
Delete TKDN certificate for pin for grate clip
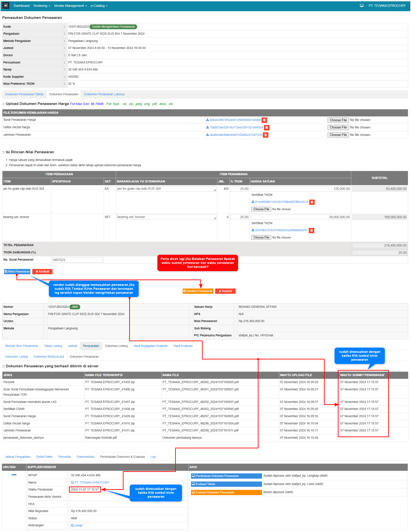click(311, 202)
